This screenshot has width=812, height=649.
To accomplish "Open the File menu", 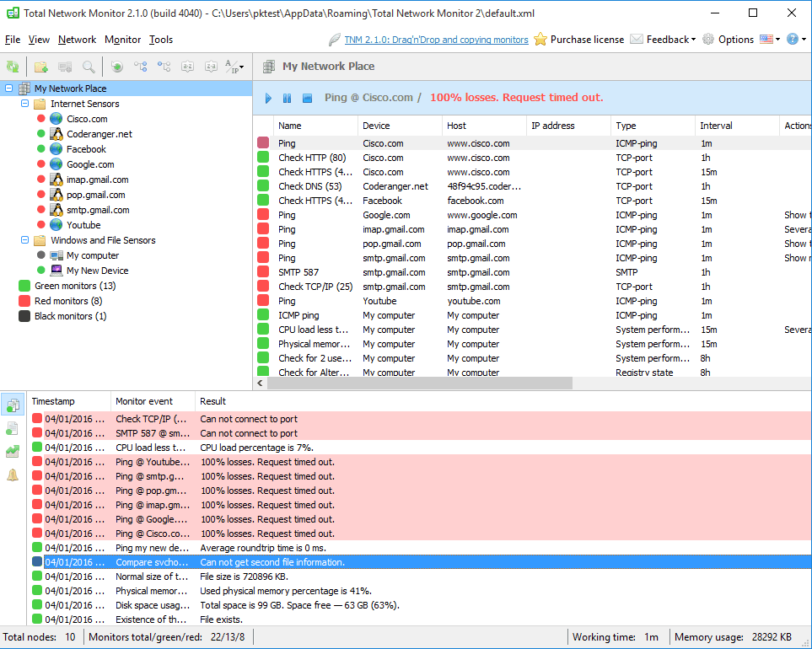I will click(13, 40).
